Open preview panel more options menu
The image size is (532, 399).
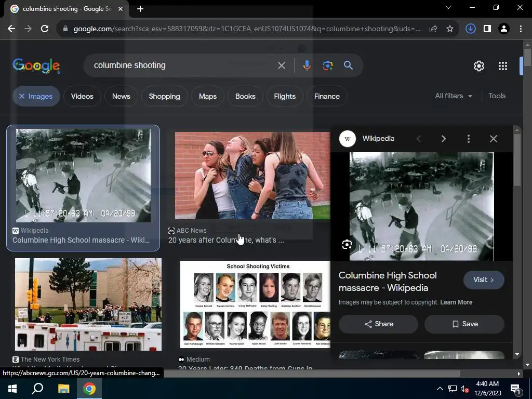469,139
